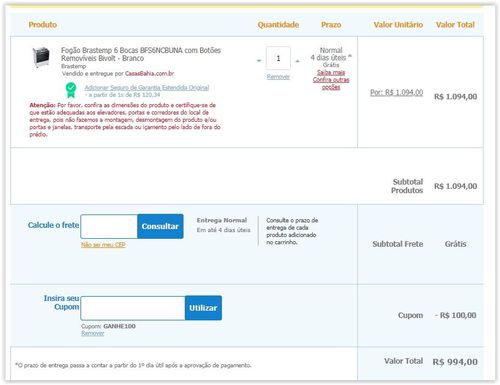Click the unit price Por: R$ 1.094,00
Screen dimensions: 500x385
pos(397,92)
